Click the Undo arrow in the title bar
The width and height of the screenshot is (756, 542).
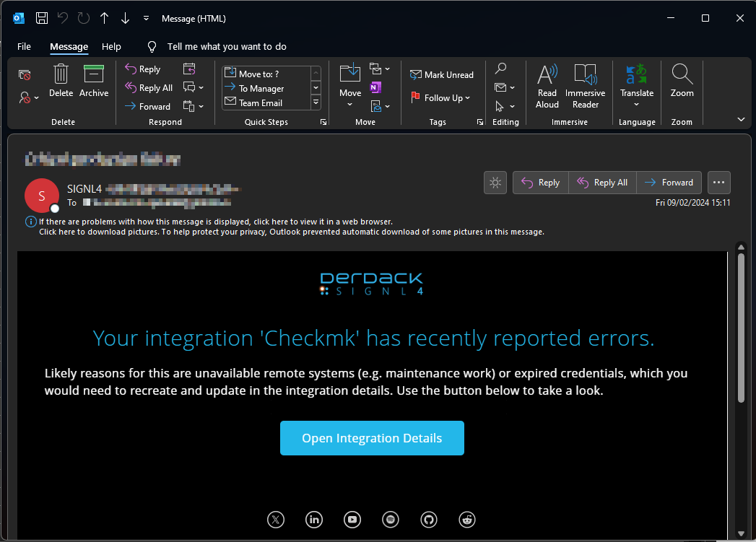[x=63, y=18]
